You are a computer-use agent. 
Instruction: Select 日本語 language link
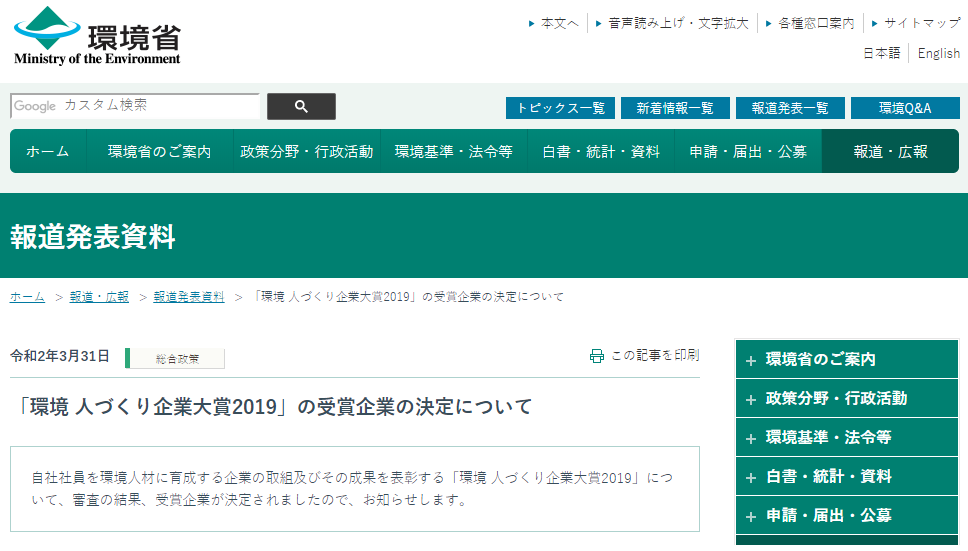click(882, 53)
